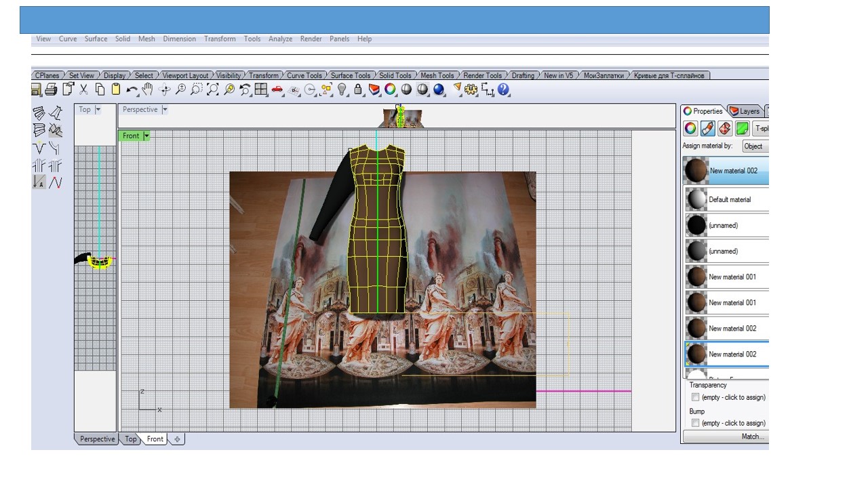Open Options gear icon in toolbar
868x488 pixels.
tap(471, 89)
